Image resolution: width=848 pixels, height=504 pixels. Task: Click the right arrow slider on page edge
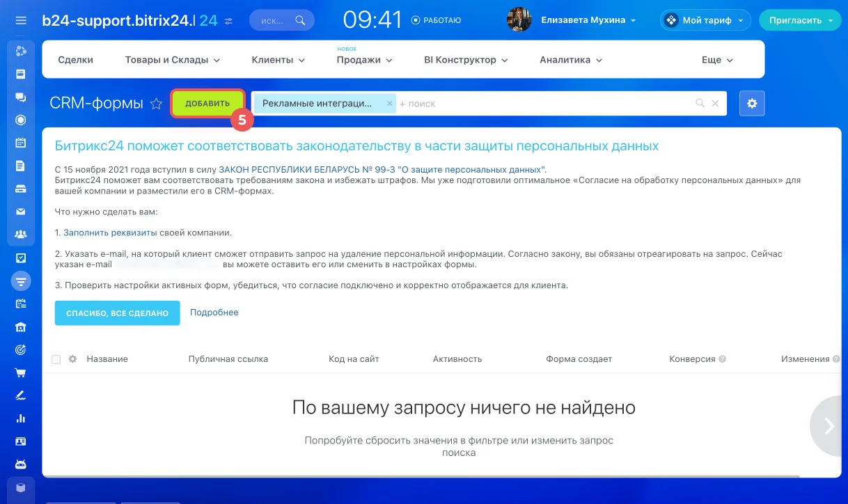[x=829, y=426]
